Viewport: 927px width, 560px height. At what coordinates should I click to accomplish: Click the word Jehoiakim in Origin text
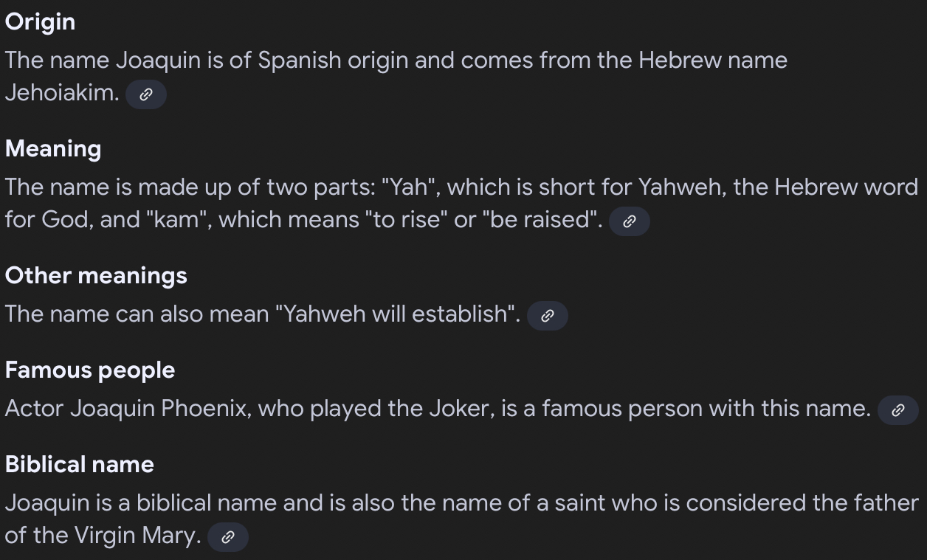[61, 93]
